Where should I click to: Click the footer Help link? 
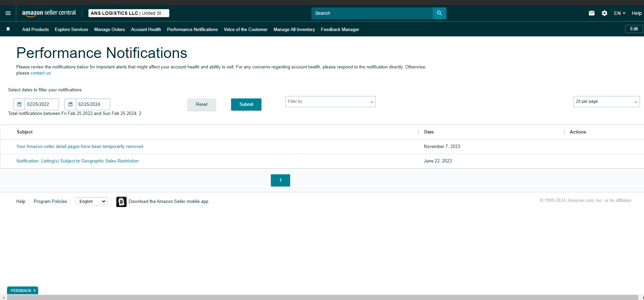tap(21, 202)
